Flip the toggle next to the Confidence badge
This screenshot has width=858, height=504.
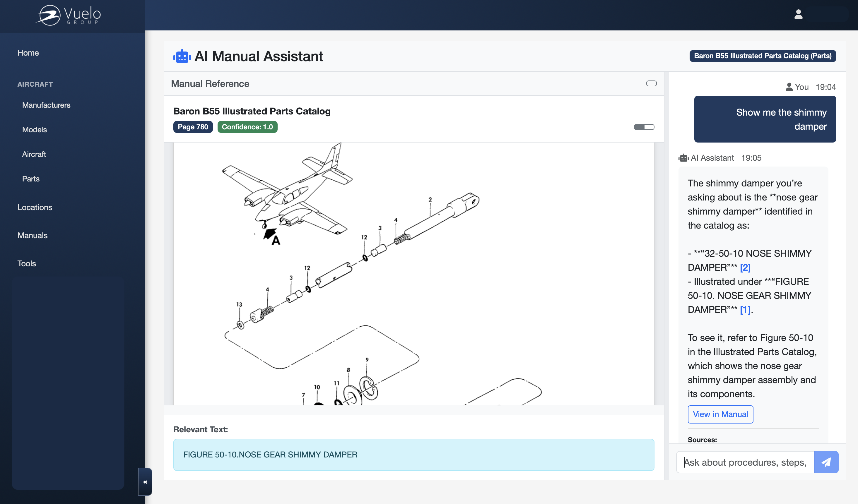[x=644, y=127]
